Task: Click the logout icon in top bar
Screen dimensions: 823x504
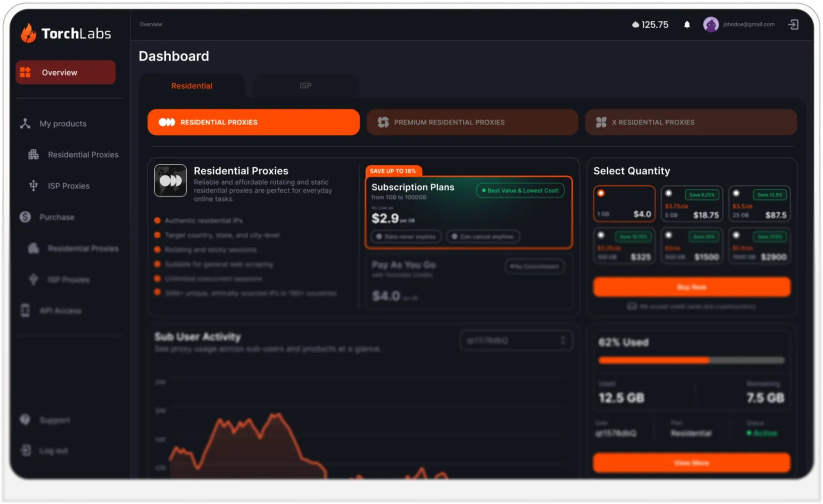Action: [x=793, y=25]
